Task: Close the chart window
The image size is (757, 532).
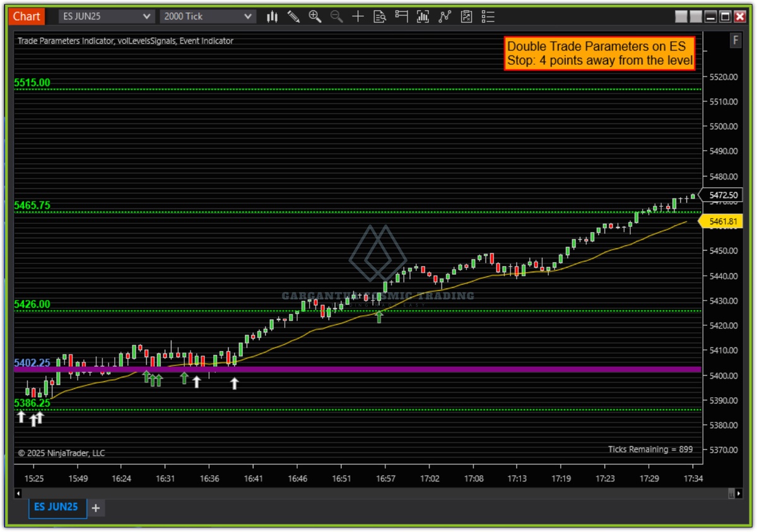Action: pyautogui.click(x=740, y=17)
